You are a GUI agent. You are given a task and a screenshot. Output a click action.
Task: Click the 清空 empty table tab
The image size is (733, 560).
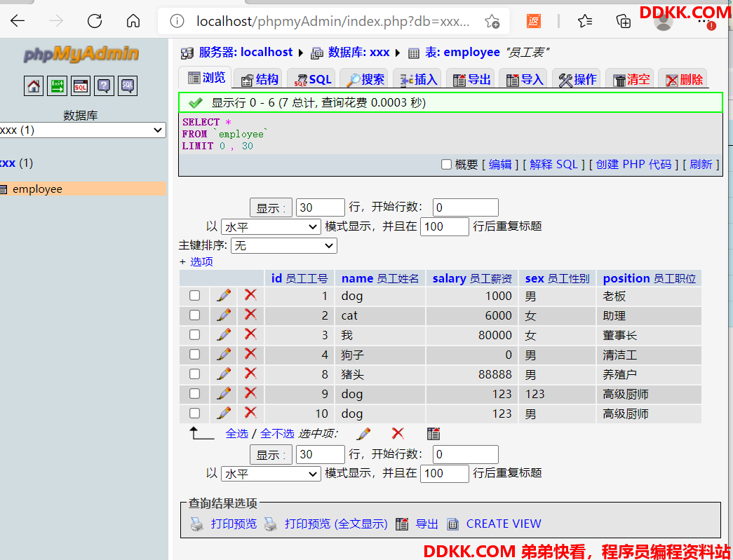pyautogui.click(x=631, y=79)
